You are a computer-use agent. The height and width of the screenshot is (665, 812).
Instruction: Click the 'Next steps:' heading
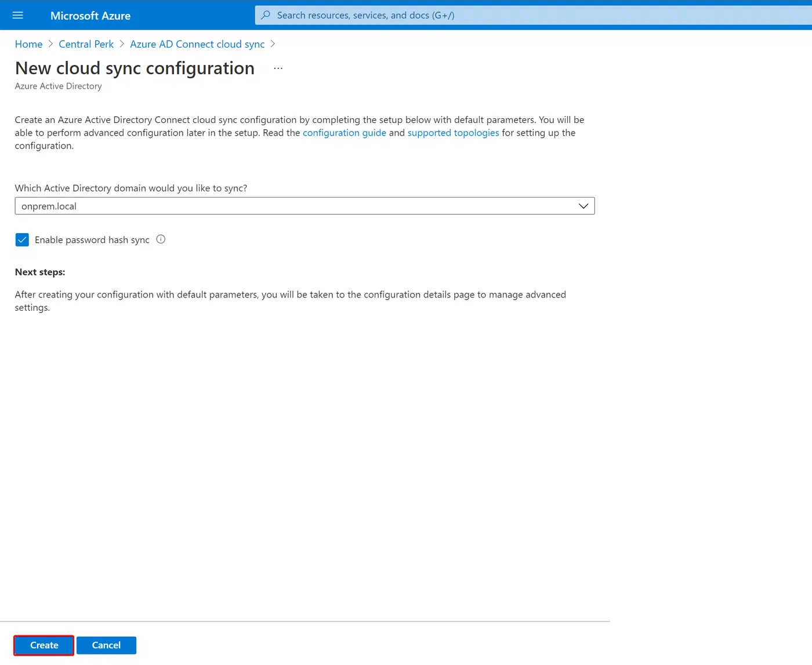(40, 272)
